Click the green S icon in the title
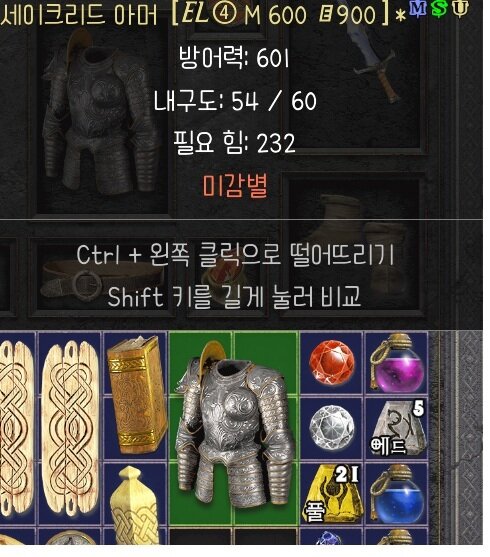 pos(439,9)
